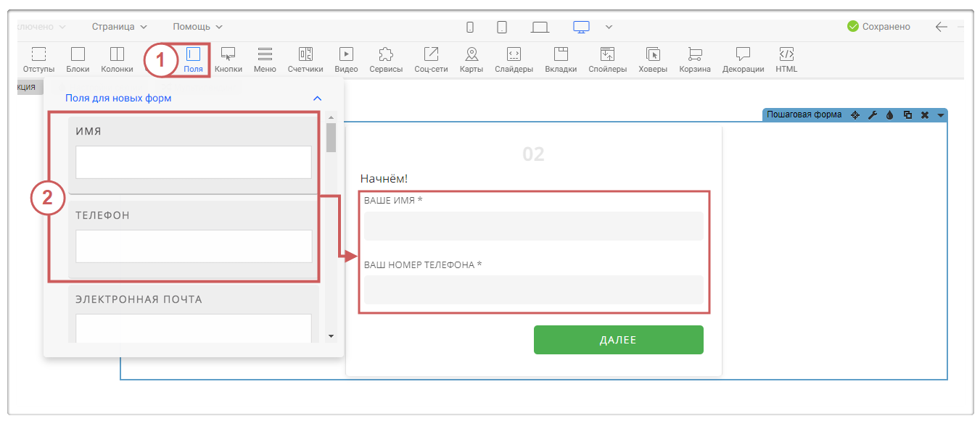Select the Корзина cart tool
The width and height of the screenshot is (980, 421).
pos(694,59)
